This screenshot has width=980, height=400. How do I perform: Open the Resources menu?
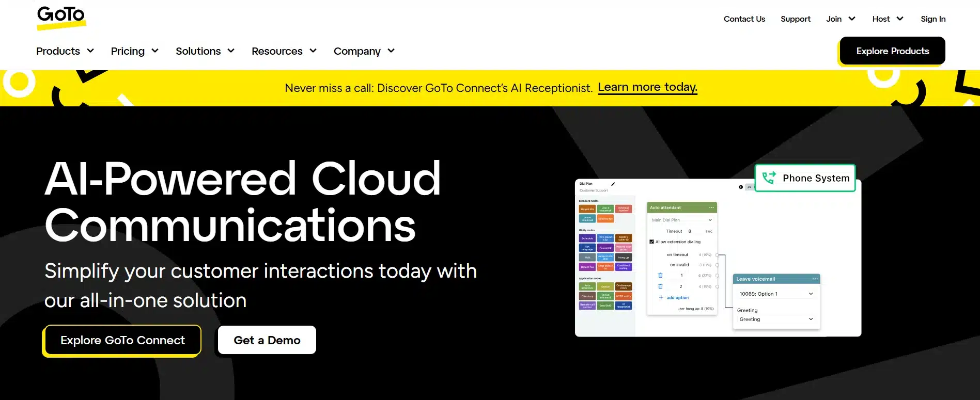pyautogui.click(x=277, y=51)
